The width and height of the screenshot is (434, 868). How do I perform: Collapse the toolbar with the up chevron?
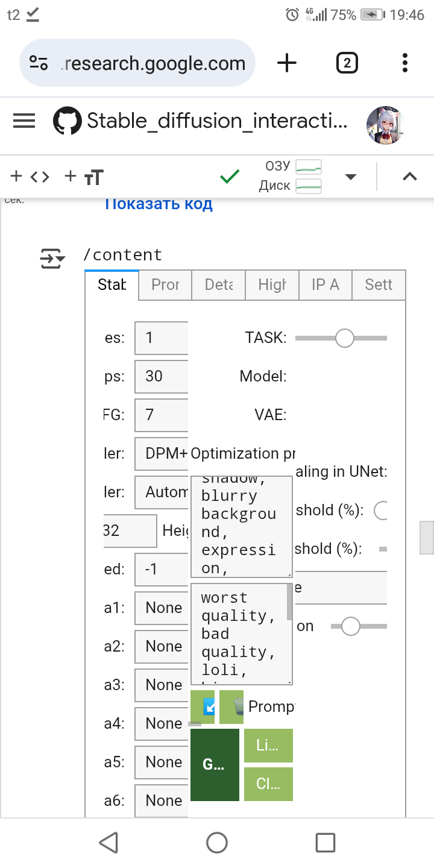(x=410, y=177)
